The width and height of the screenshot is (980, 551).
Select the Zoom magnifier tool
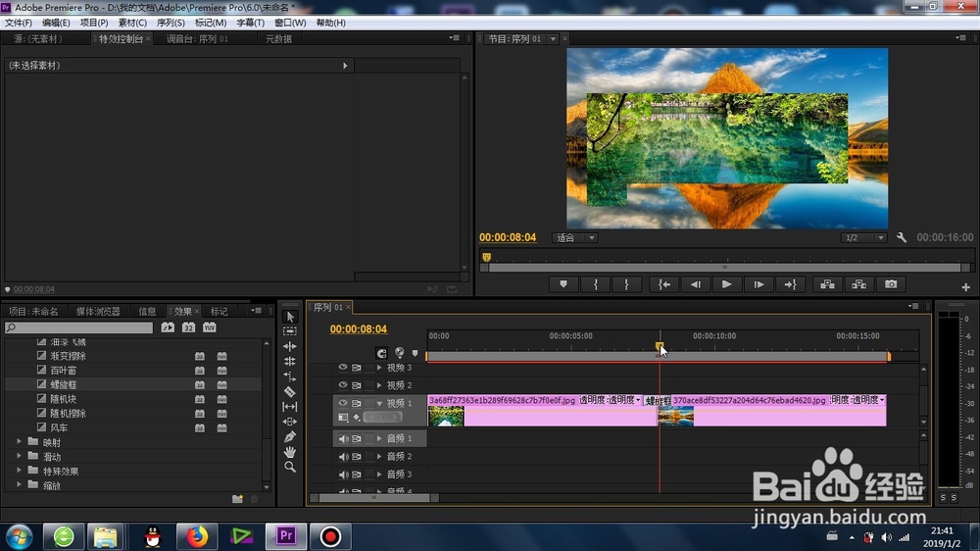coord(289,467)
